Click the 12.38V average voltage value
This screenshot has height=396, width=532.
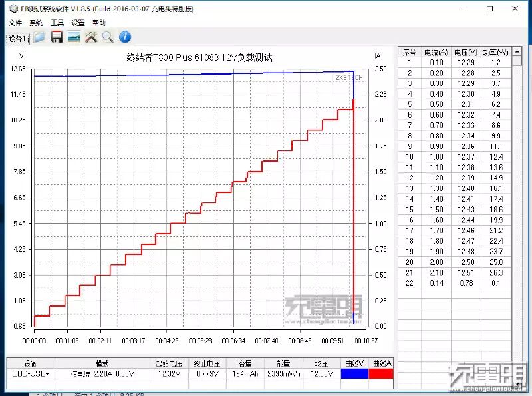pyautogui.click(x=322, y=374)
